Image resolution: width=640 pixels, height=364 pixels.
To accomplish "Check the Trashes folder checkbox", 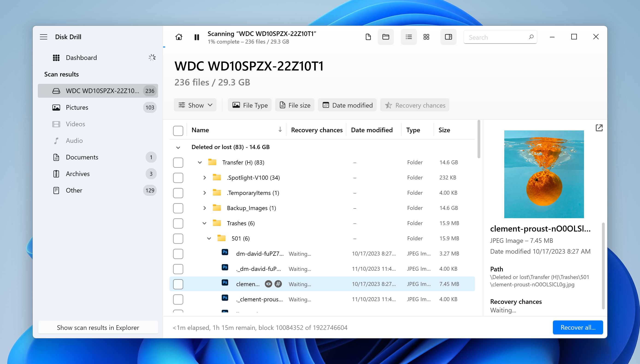I will pyautogui.click(x=178, y=223).
